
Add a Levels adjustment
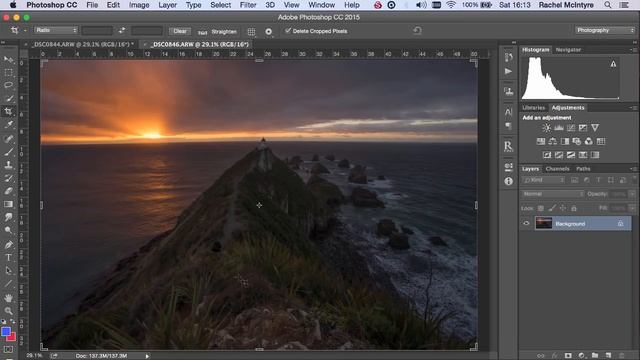[x=558, y=128]
